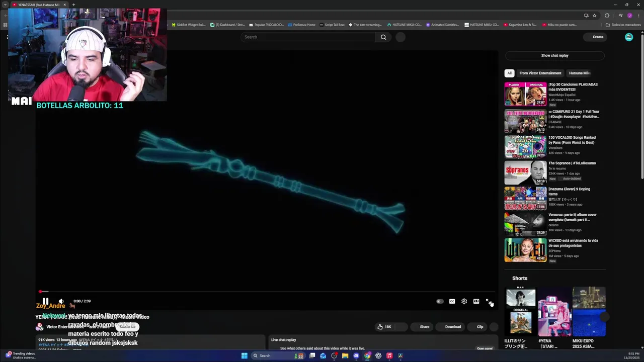
Task: Show chat replay
Action: click(x=554, y=55)
